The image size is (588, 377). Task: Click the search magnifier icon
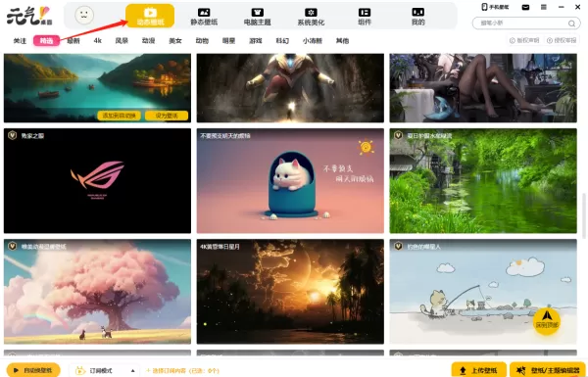[x=571, y=24]
